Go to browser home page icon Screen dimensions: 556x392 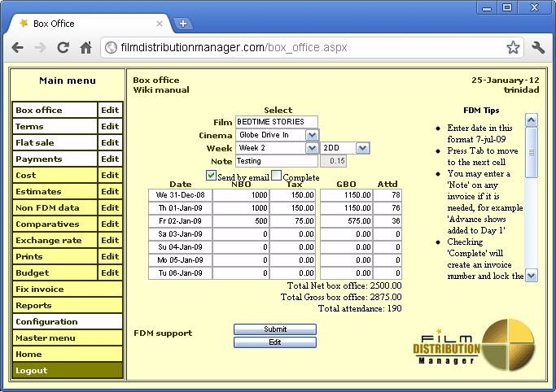(85, 48)
